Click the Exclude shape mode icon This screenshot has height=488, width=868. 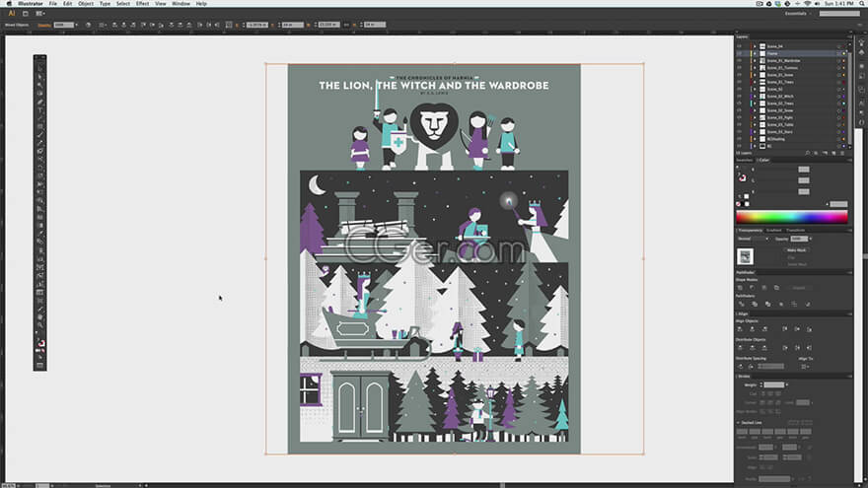pyautogui.click(x=776, y=288)
